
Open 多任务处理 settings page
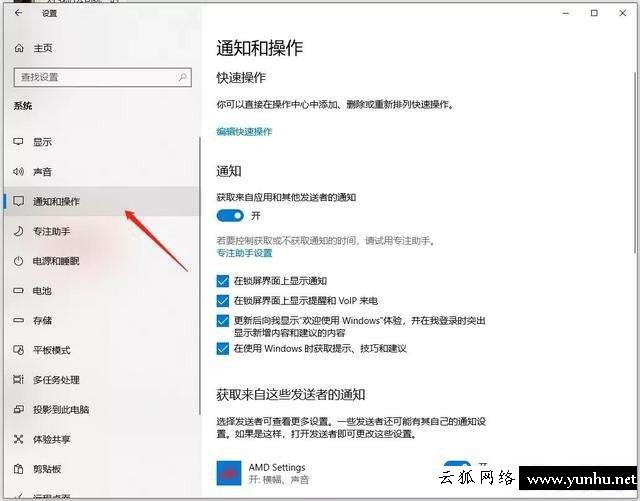pyautogui.click(x=102, y=380)
